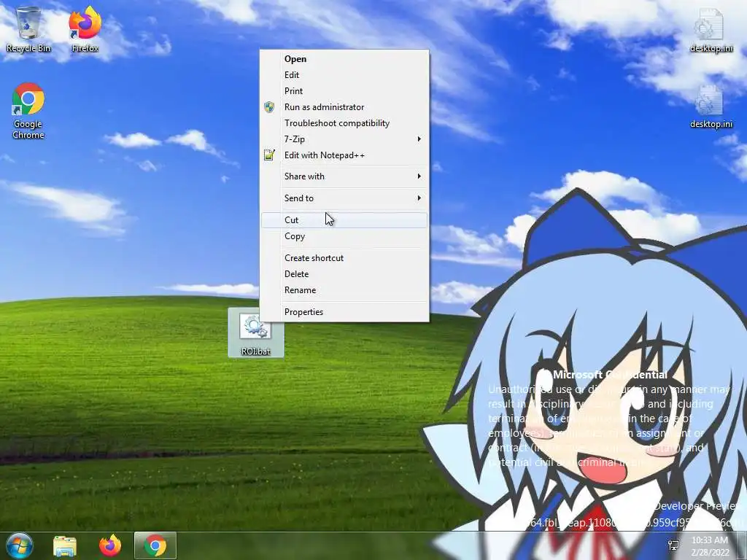
Task: Expand the Share with submenu
Action: coord(344,176)
